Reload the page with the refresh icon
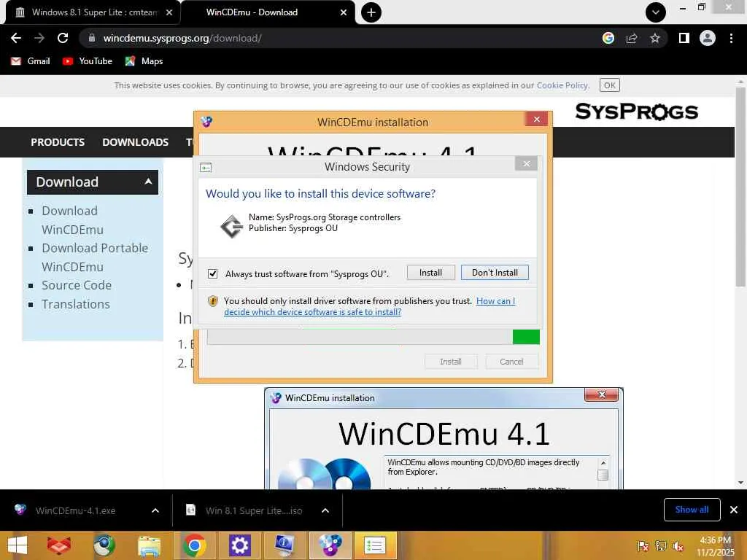This screenshot has height=560, width=747. coord(63,38)
